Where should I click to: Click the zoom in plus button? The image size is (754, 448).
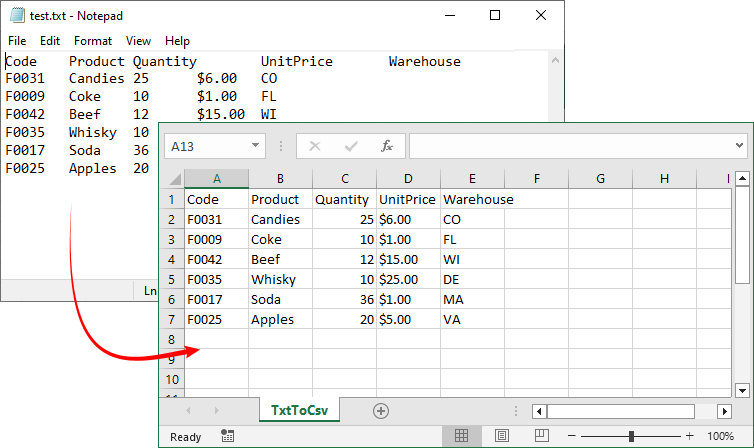coord(690,436)
